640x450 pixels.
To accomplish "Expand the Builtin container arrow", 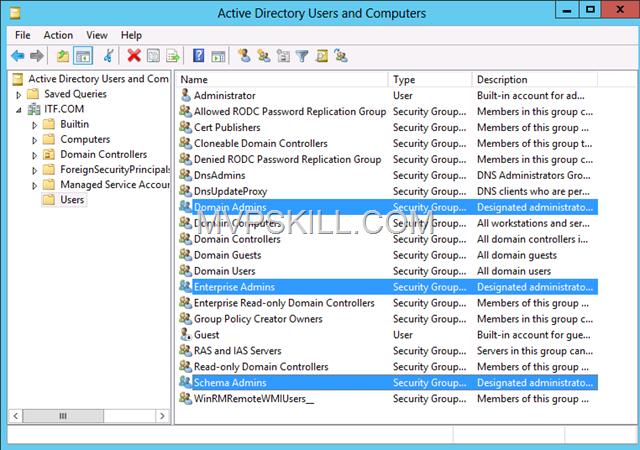I will [34, 124].
